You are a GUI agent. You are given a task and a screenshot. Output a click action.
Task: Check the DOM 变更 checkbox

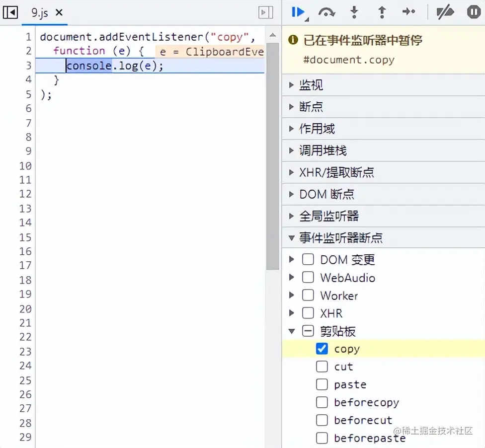(308, 259)
